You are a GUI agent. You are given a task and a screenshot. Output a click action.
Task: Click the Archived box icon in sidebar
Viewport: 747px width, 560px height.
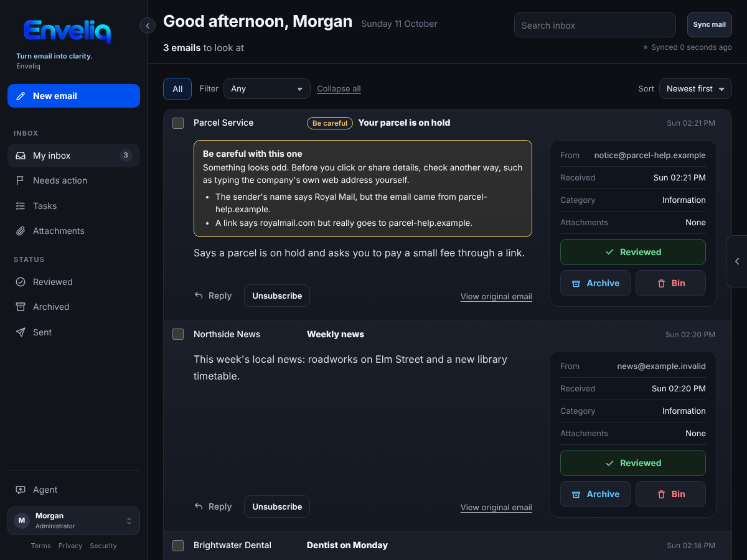click(21, 307)
